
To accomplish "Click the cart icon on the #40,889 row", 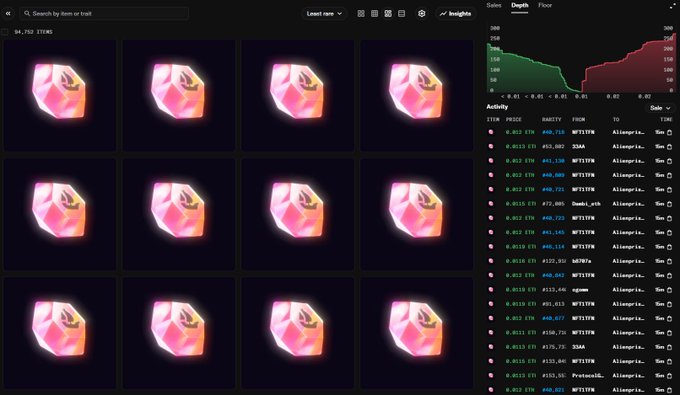I will [x=669, y=175].
